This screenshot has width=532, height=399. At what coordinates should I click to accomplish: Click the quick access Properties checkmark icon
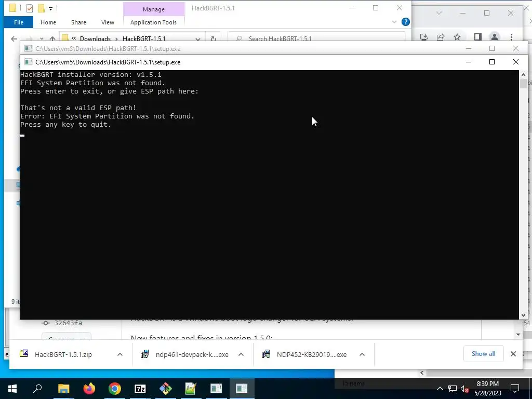point(30,8)
